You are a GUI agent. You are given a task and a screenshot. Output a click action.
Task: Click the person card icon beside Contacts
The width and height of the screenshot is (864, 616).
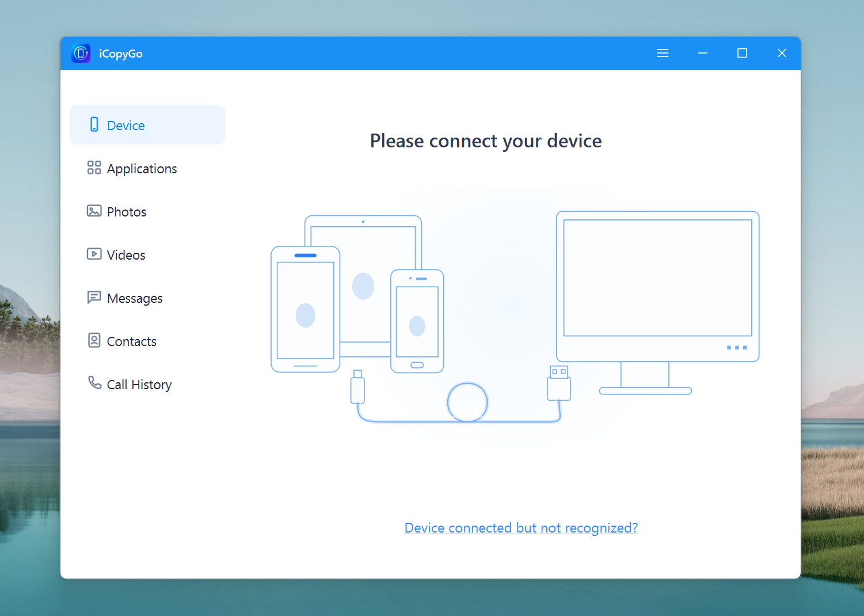coord(94,340)
